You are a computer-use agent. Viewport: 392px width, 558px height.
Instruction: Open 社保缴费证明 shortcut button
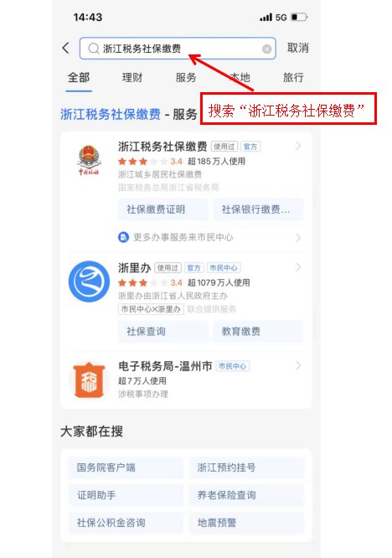(163, 209)
